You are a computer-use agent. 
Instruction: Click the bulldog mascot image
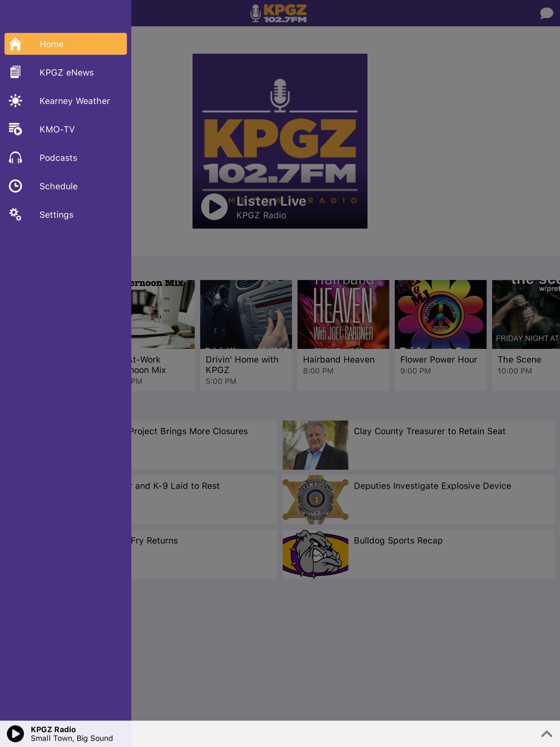click(315, 554)
